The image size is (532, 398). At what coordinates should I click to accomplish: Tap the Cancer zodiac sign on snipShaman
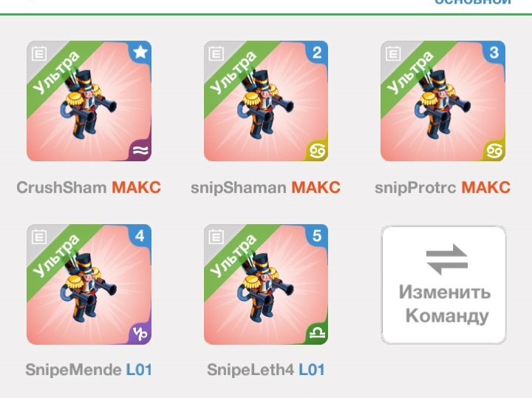[x=317, y=150]
